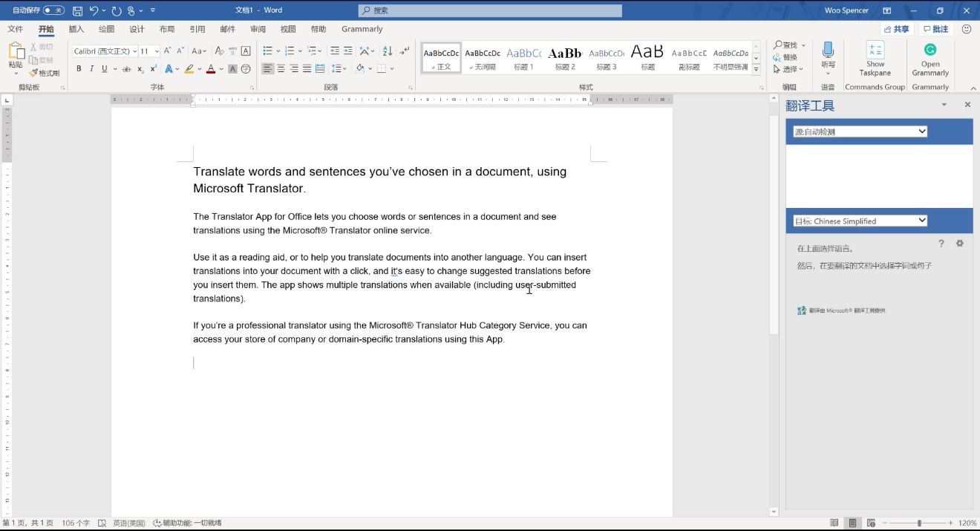Open the font name Calibri dropdown
This screenshot has width=980, height=531.
134,51
